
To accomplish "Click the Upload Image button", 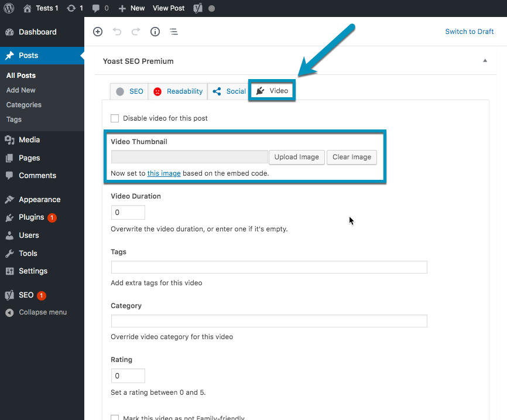I will pyautogui.click(x=296, y=157).
